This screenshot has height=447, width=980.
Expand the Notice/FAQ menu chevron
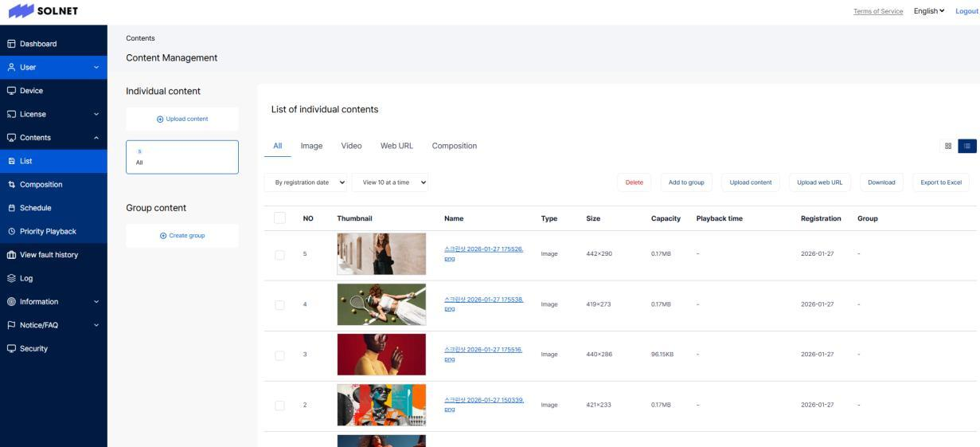click(96, 325)
